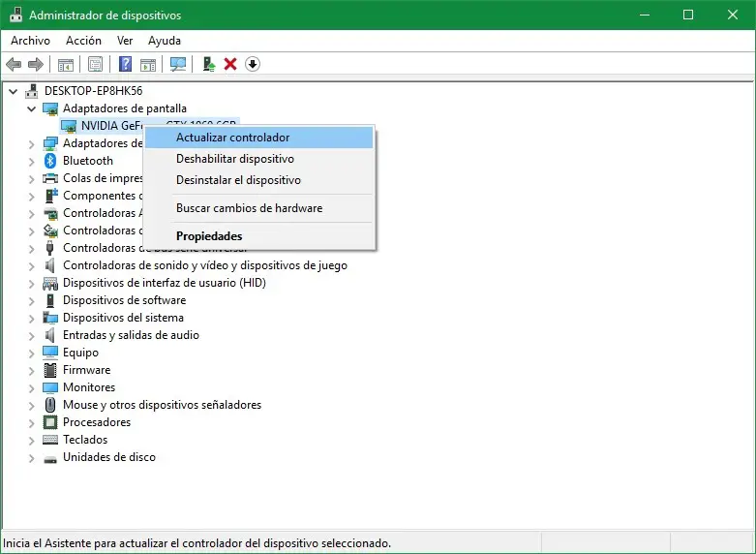Click the Mouse device icon

pyautogui.click(x=50, y=405)
